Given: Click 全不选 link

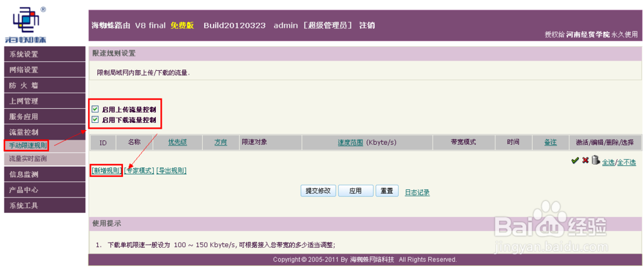Looking at the screenshot, I should [x=627, y=163].
